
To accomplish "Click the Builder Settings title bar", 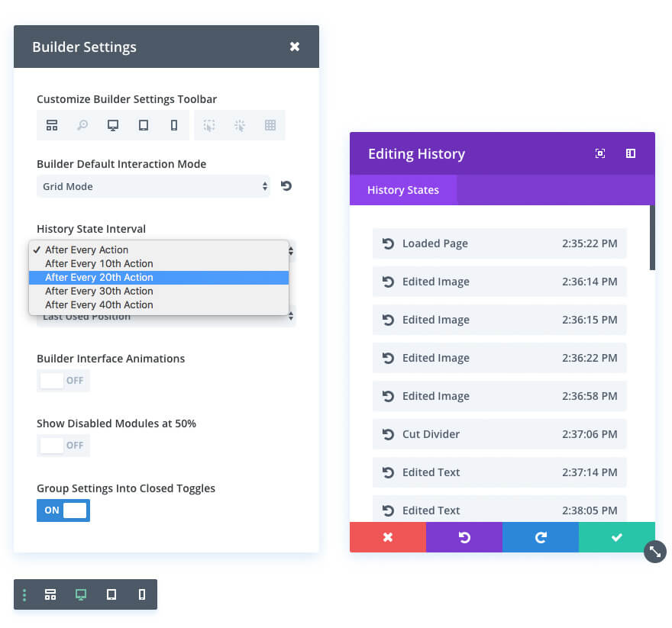I will point(166,47).
